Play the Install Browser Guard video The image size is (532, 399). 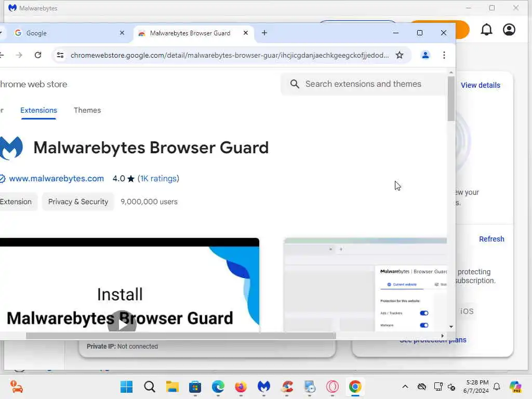click(122, 323)
